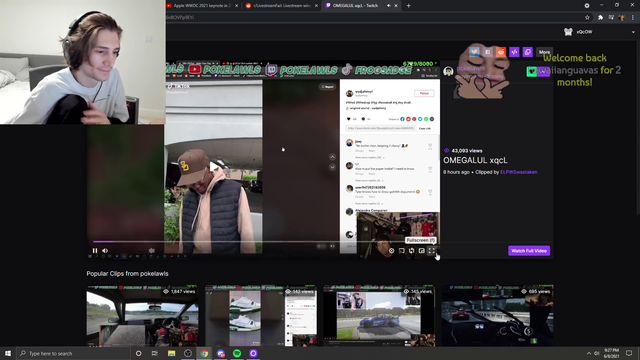
Task: Mute the clip using the volume icon
Action: click(105, 251)
